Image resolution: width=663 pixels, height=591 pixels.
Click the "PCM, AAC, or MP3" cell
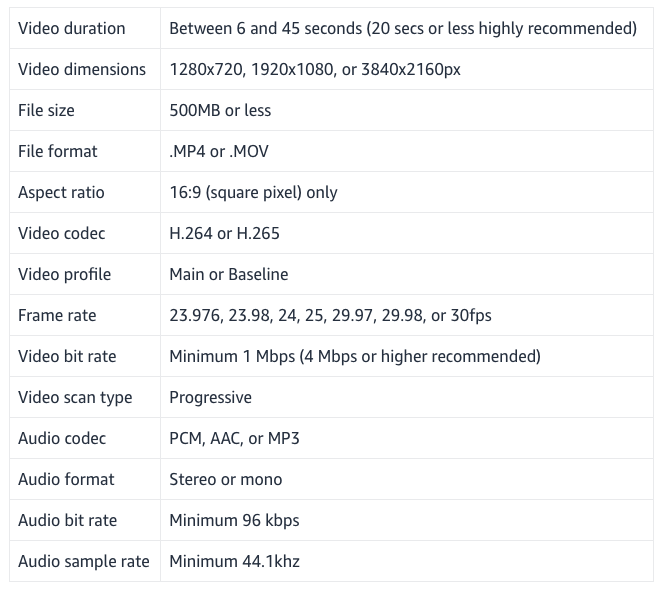pyautogui.click(x=234, y=438)
